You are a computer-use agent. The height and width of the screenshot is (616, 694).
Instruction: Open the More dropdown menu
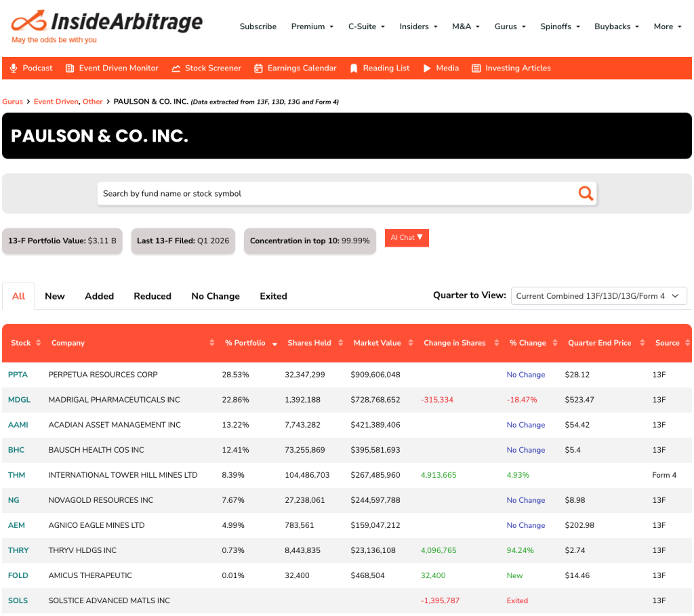pyautogui.click(x=668, y=26)
